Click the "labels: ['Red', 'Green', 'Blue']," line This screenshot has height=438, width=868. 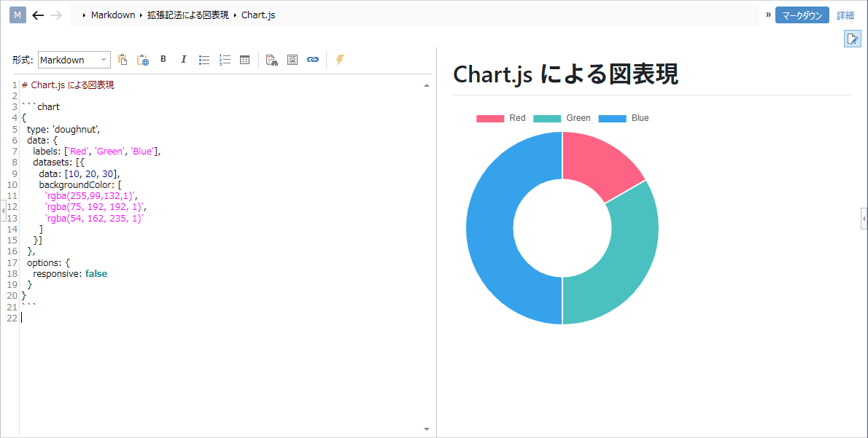click(96, 152)
